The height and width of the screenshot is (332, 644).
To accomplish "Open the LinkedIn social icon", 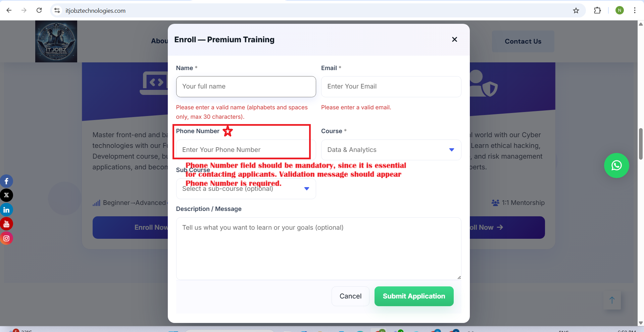I will coord(6,210).
